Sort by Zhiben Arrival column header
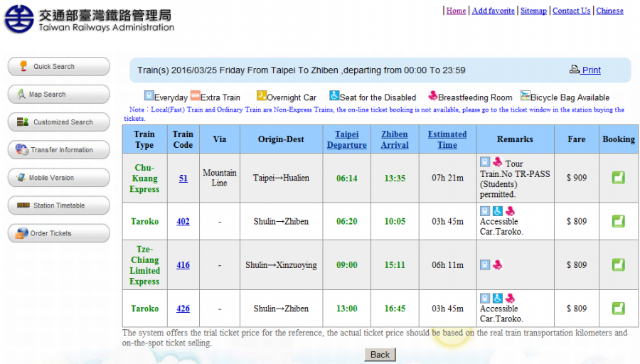Image resolution: width=640 pixels, height=364 pixels. pyautogui.click(x=395, y=139)
